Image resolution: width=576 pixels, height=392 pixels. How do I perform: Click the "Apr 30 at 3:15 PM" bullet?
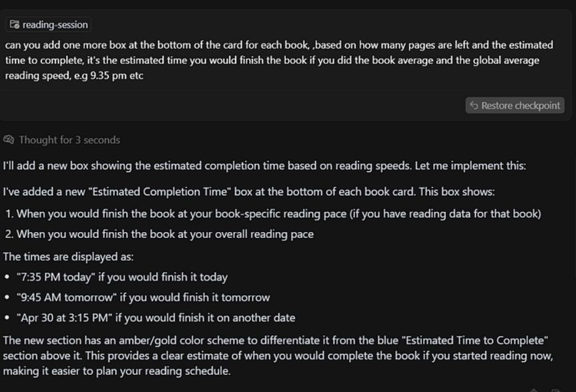(x=156, y=317)
